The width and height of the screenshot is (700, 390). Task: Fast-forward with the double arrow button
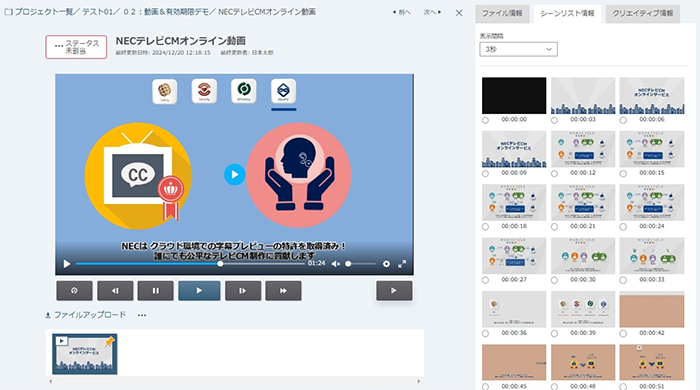283,290
